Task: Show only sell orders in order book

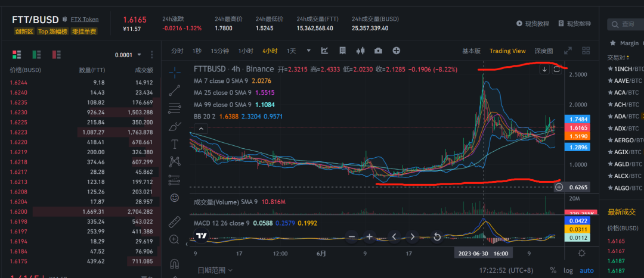Action: (x=56, y=54)
